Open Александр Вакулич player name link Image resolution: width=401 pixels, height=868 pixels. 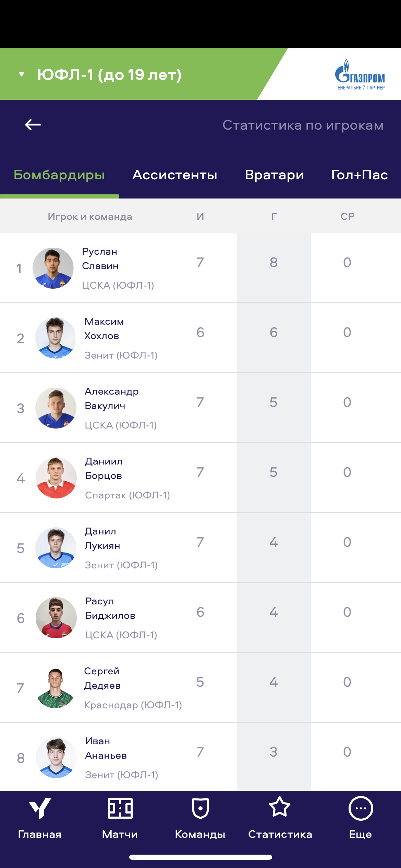coord(112,399)
